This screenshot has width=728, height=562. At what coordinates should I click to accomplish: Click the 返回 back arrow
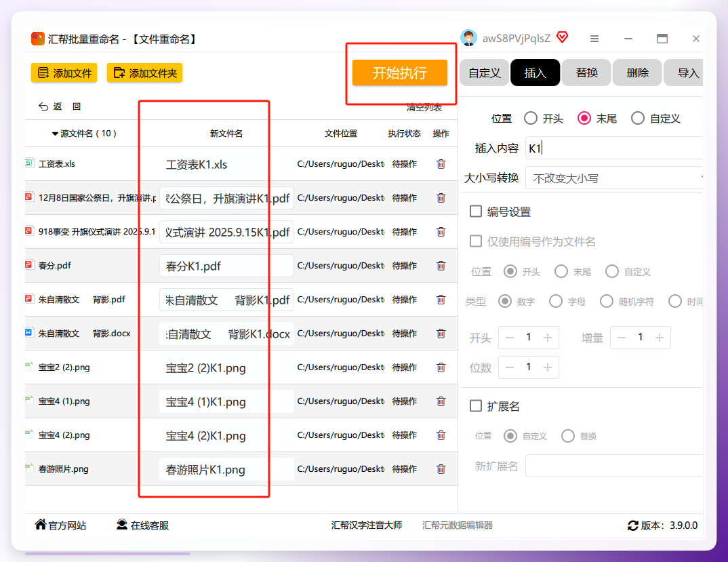[43, 107]
